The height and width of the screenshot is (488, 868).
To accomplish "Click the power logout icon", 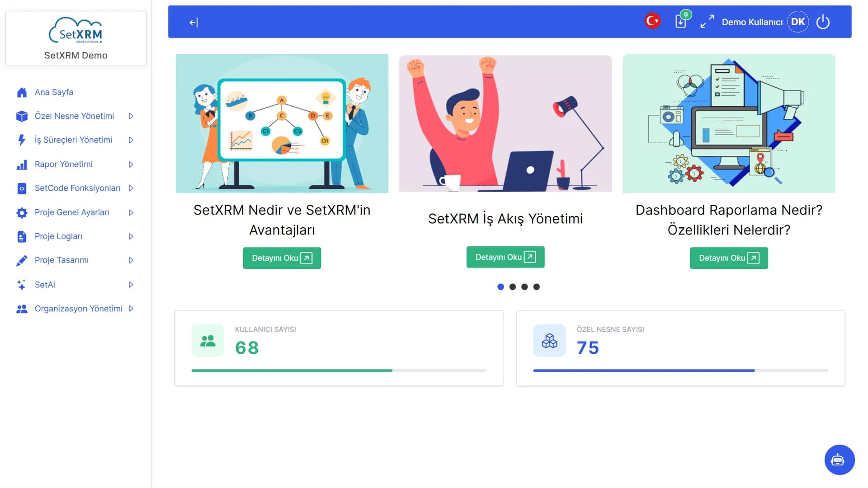I will pos(823,22).
